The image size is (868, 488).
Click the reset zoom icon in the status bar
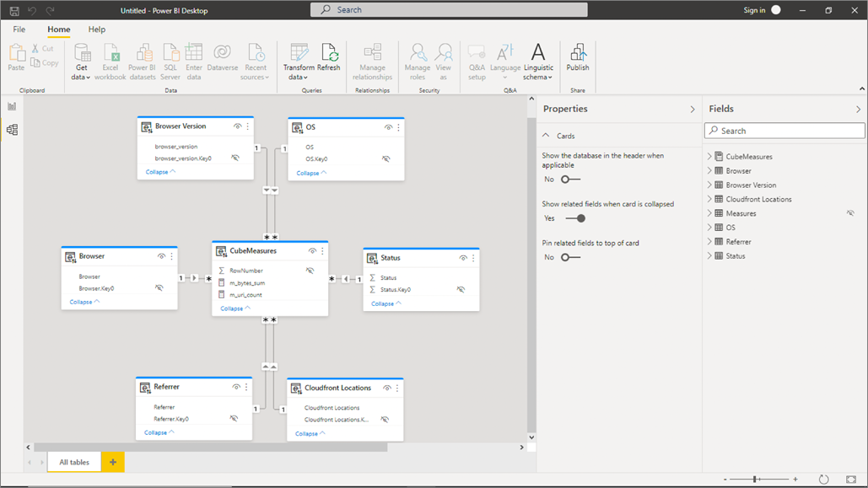pyautogui.click(x=823, y=479)
